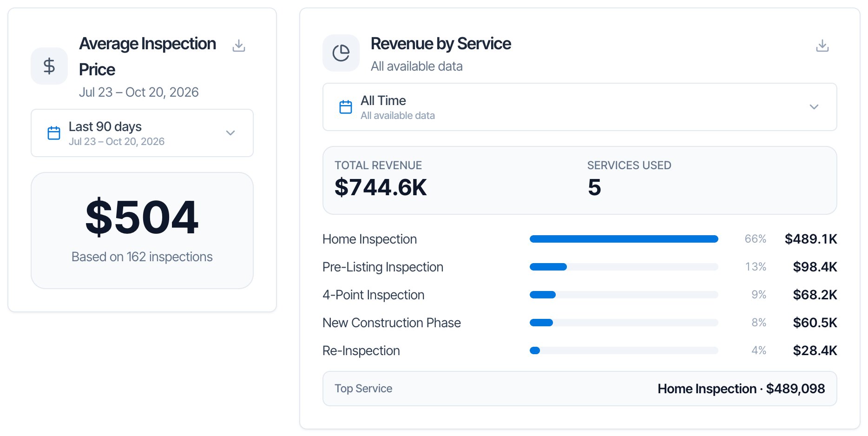Download the Average Inspection Price report

click(x=239, y=46)
